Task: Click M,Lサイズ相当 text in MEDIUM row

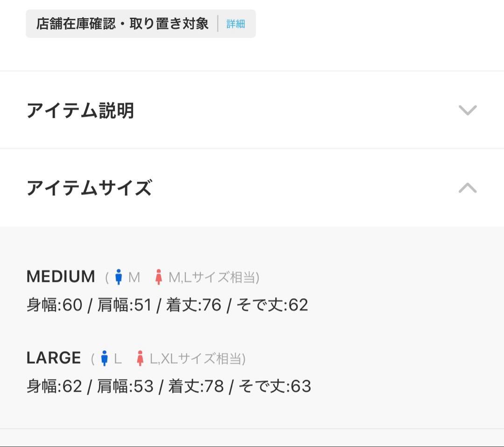Action: click(x=213, y=278)
